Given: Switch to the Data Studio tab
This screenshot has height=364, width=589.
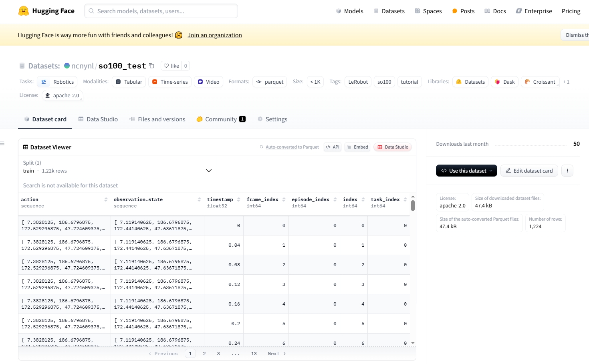Looking at the screenshot, I should point(98,119).
